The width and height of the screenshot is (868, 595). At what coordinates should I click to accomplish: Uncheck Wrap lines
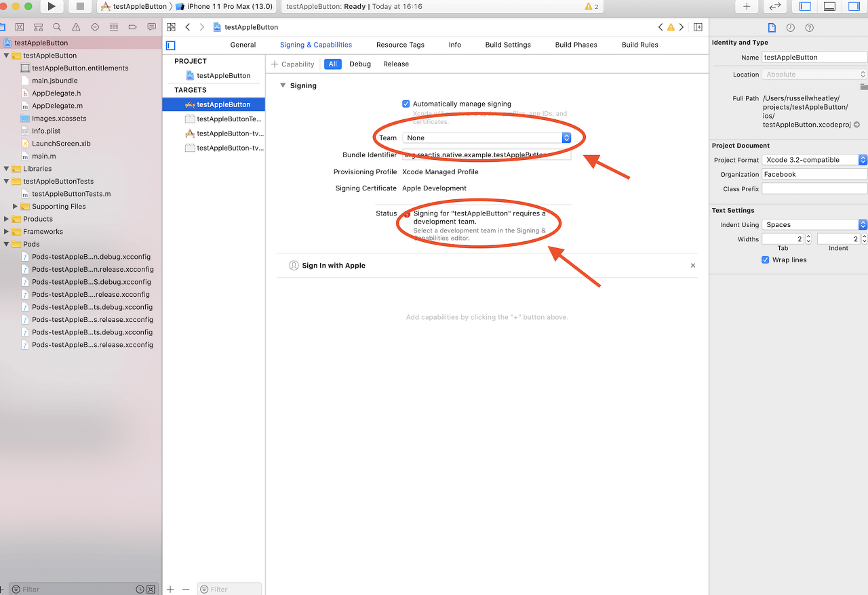(766, 260)
